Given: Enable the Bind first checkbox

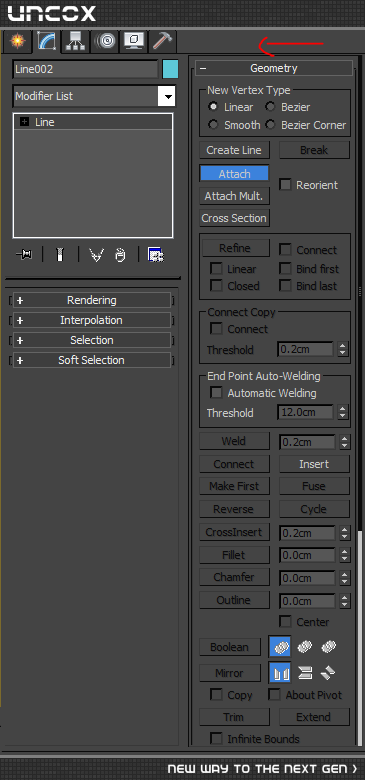Looking at the screenshot, I should (x=285, y=269).
